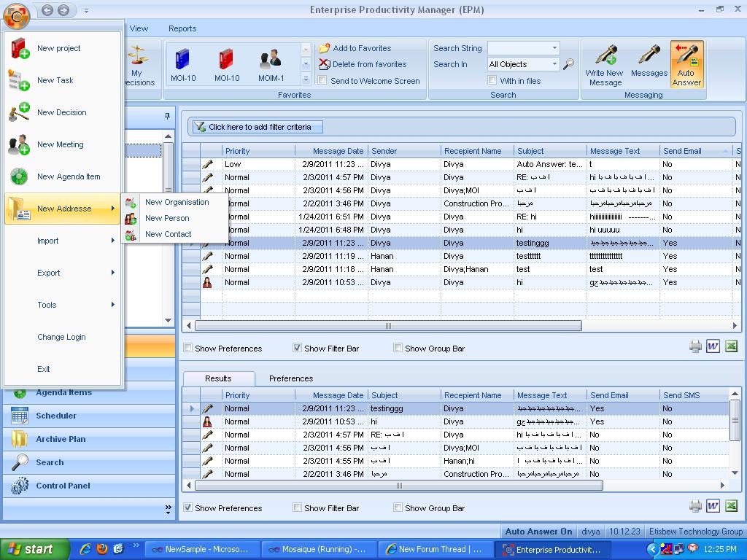747x560 pixels.
Task: Open the Search In dropdown
Action: coord(554,64)
